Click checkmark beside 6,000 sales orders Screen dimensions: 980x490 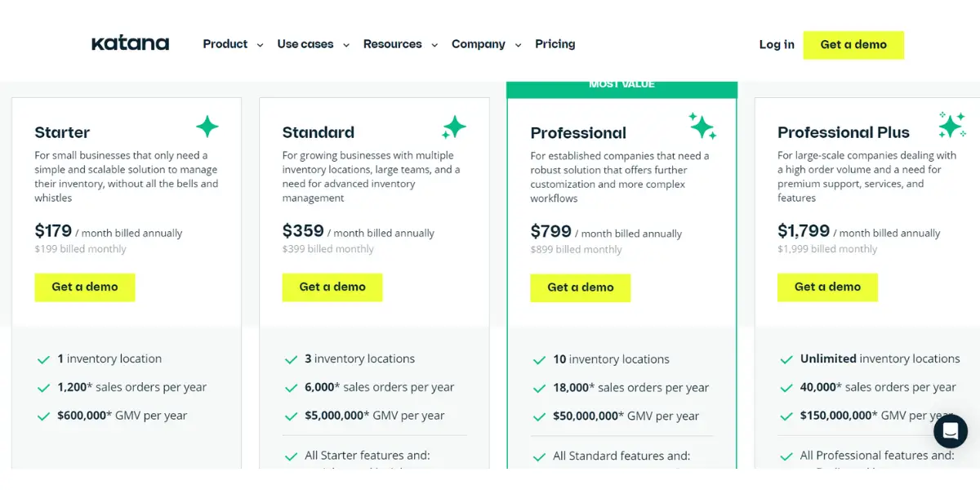(291, 388)
